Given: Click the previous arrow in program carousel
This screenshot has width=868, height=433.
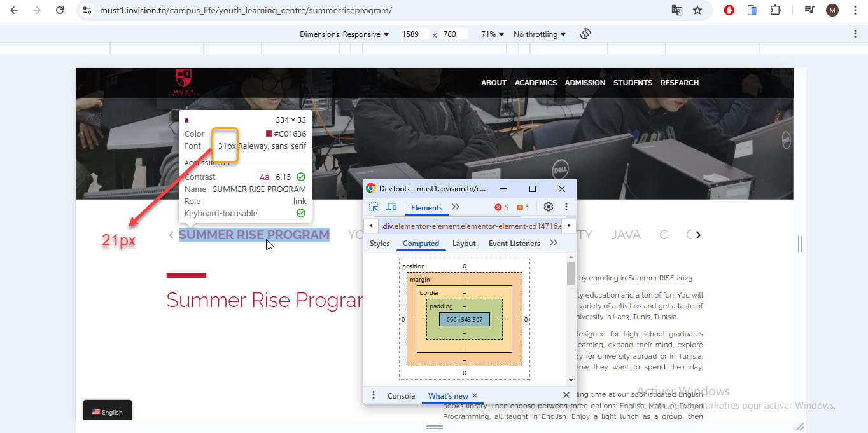Looking at the screenshot, I should coord(171,235).
